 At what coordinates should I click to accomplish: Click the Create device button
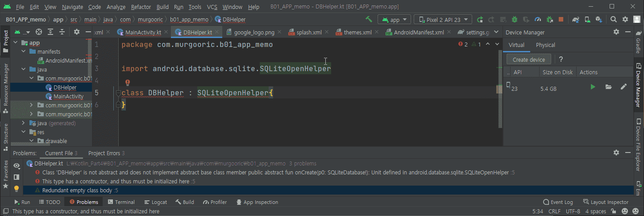tap(529, 59)
